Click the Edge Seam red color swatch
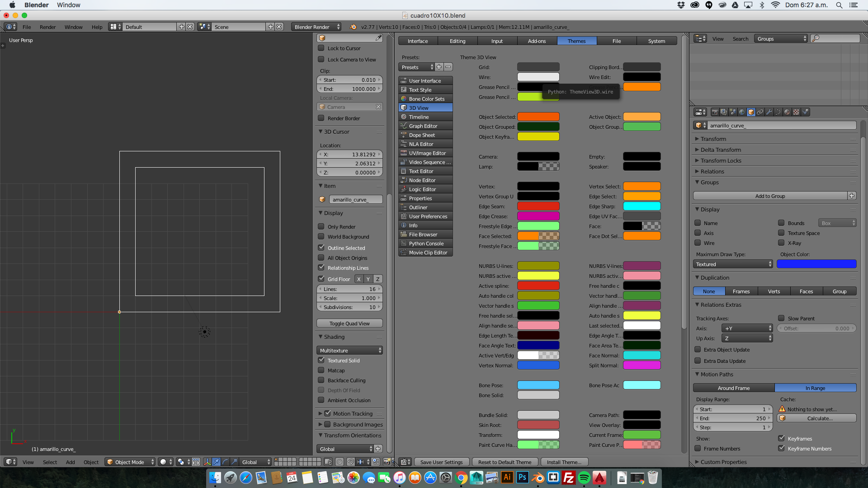Screen dimensions: 868x488 click(x=538, y=206)
